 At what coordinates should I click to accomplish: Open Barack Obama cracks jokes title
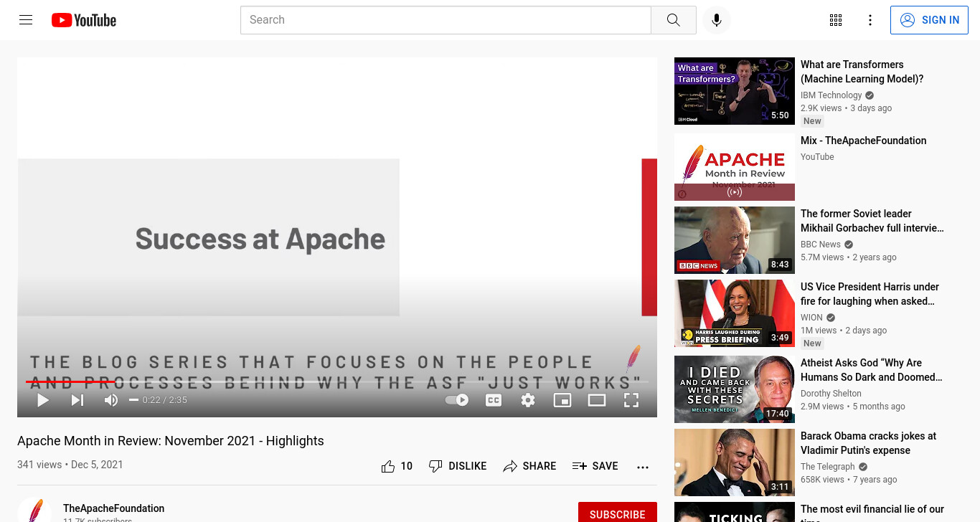[x=868, y=443]
